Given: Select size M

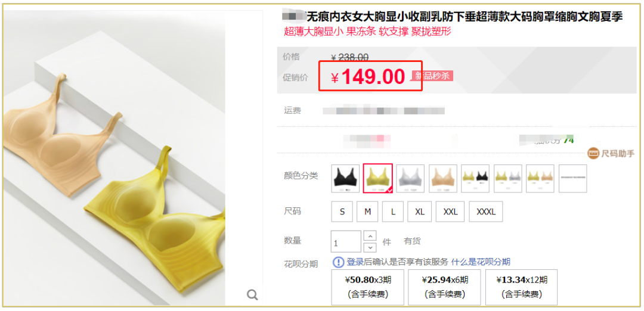Looking at the screenshot, I should coord(367,212).
